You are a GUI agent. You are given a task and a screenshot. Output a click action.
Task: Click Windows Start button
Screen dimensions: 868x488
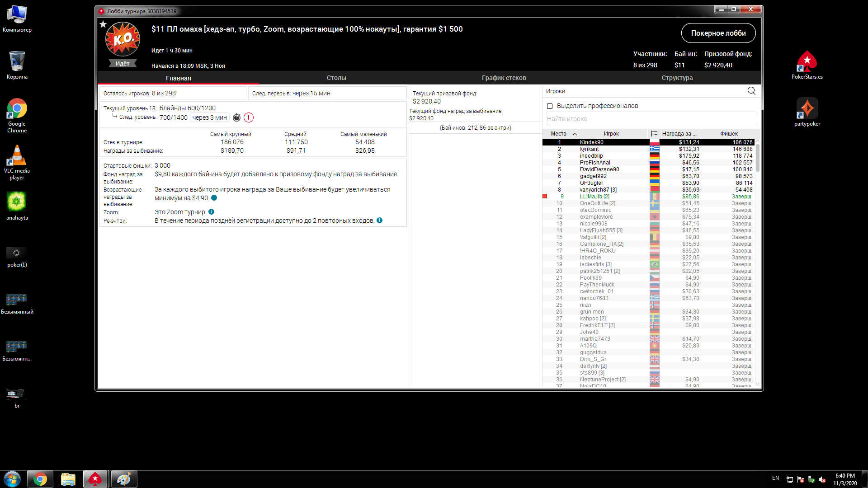tap(12, 479)
